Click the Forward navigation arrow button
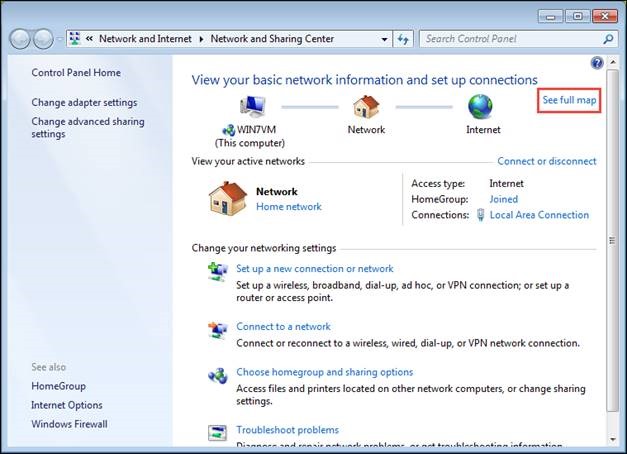Screen dimensions: 627x454 43,39
